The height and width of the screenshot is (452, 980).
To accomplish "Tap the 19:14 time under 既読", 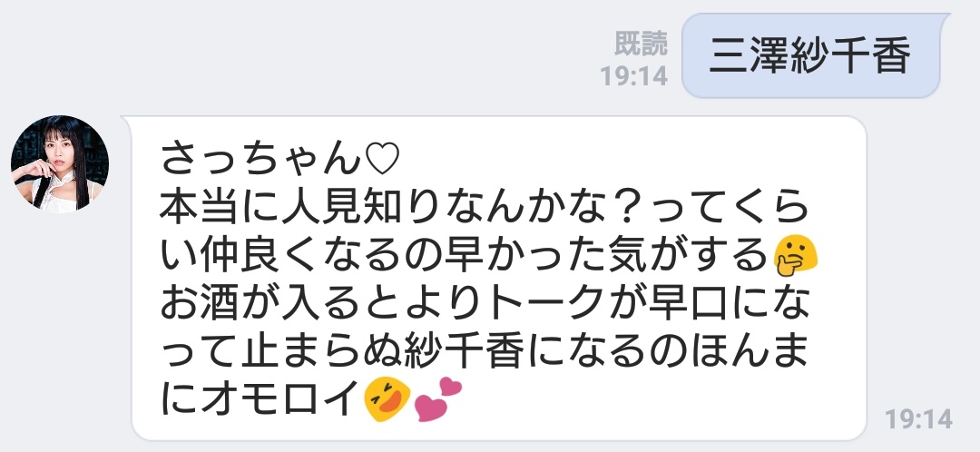I will click(633, 76).
